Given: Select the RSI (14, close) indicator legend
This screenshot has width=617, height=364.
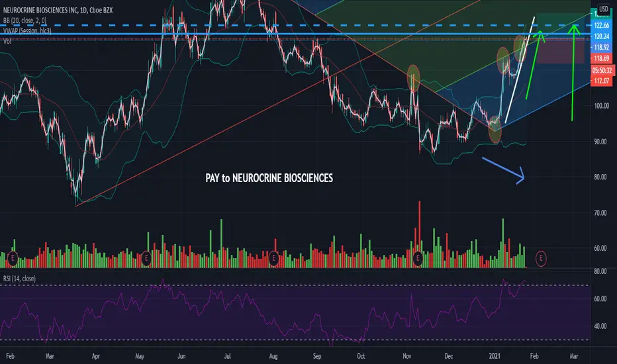Looking at the screenshot, I should 19,279.
